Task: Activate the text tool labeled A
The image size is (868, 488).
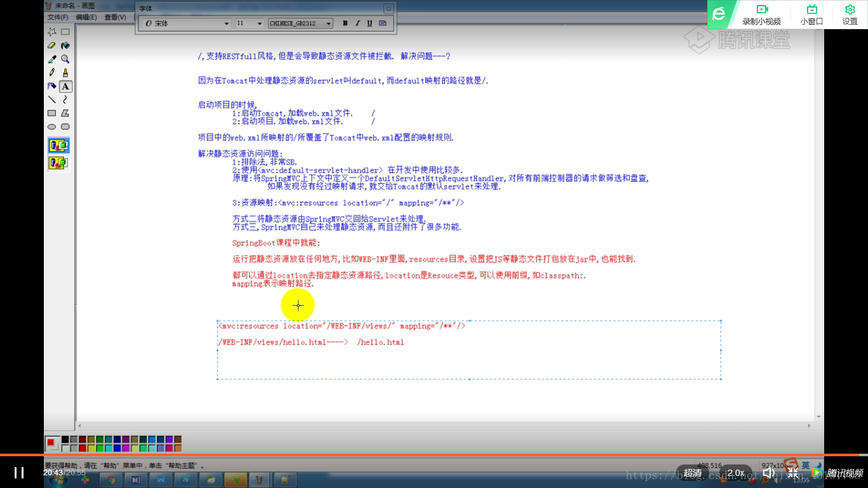Action: pos(65,86)
